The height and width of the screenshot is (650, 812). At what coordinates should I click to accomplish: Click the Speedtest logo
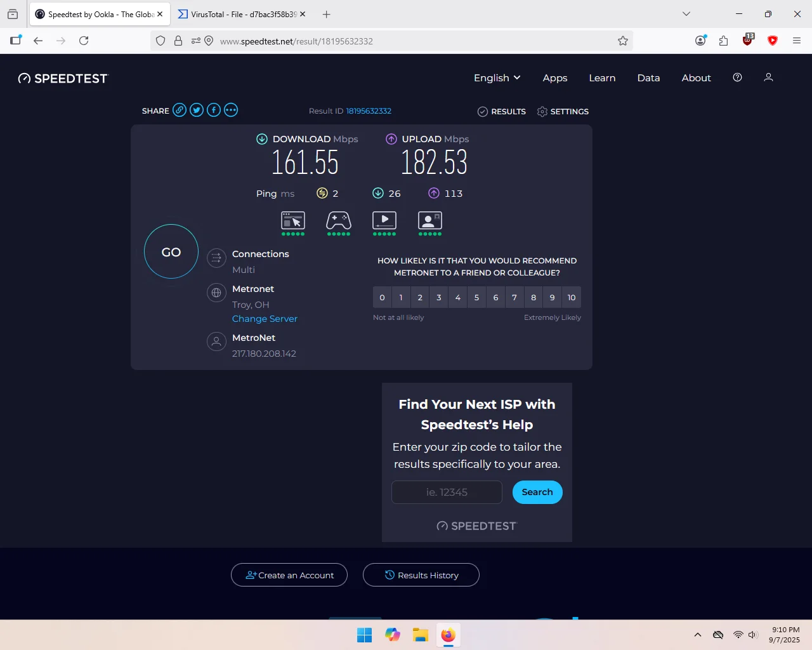pyautogui.click(x=63, y=78)
